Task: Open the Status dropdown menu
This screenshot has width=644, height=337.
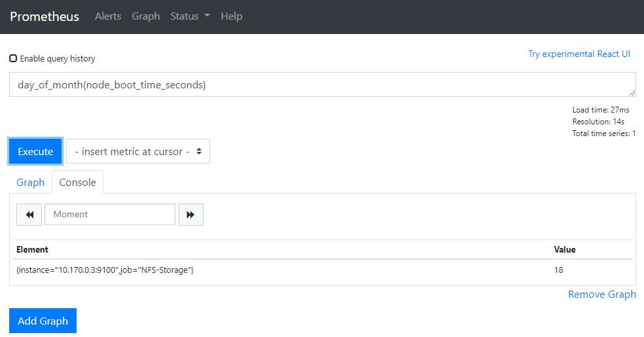Action: point(190,16)
